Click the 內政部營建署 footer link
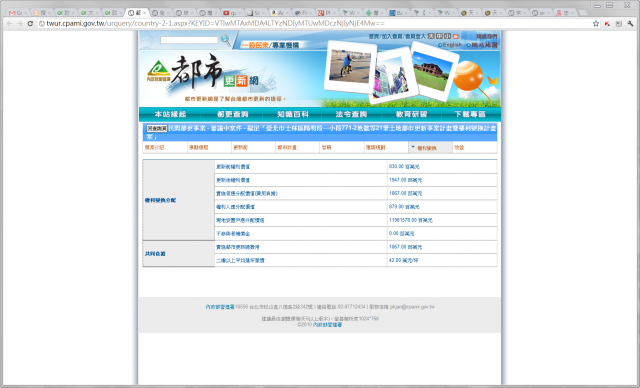The height and width of the screenshot is (388, 640). coord(220,307)
